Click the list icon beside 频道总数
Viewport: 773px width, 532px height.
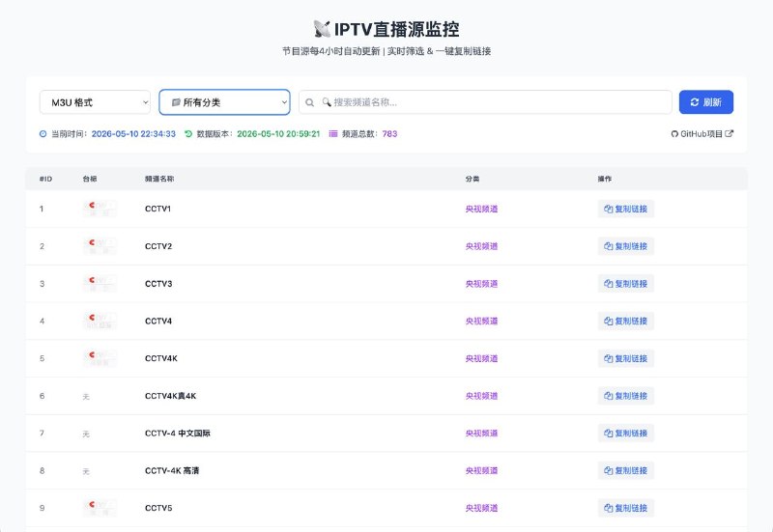pyautogui.click(x=333, y=134)
